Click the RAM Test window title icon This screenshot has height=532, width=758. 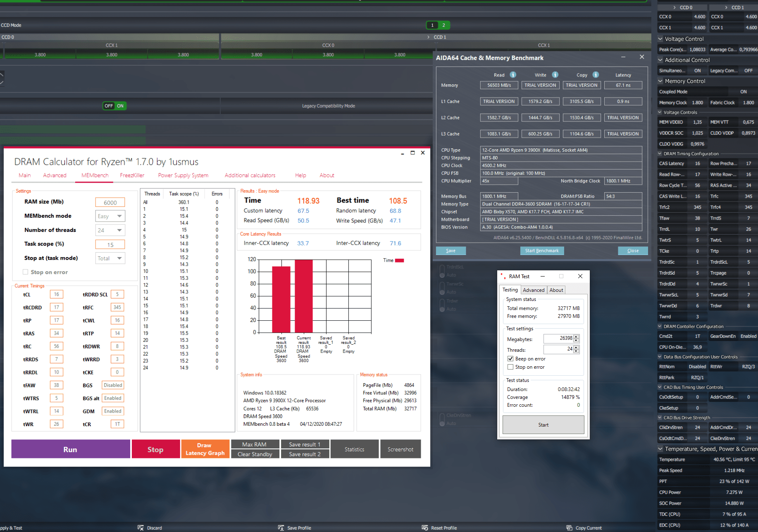503,276
